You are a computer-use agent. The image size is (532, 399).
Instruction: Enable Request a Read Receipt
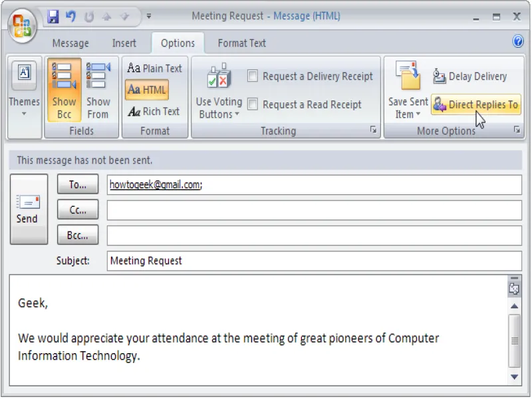tap(253, 104)
